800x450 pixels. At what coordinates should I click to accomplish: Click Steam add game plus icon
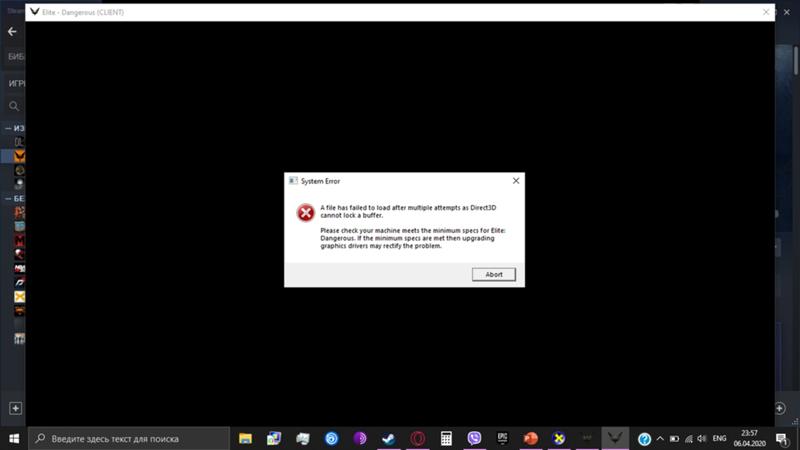15,408
